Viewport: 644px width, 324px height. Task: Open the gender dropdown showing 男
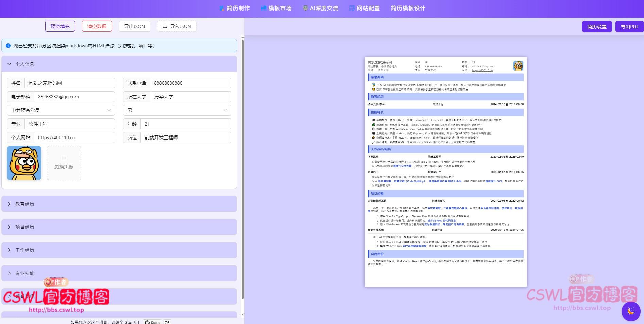[x=177, y=110]
